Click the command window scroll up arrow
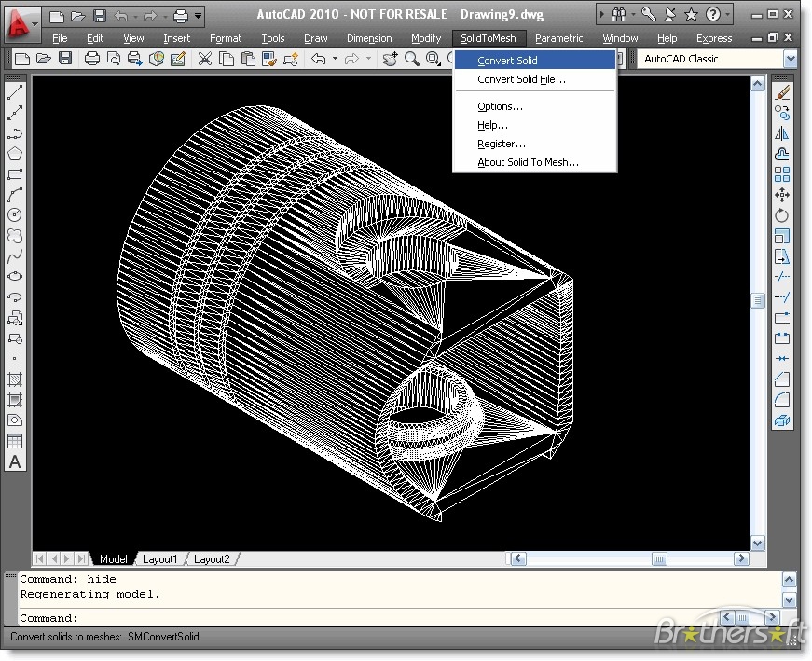 789,580
